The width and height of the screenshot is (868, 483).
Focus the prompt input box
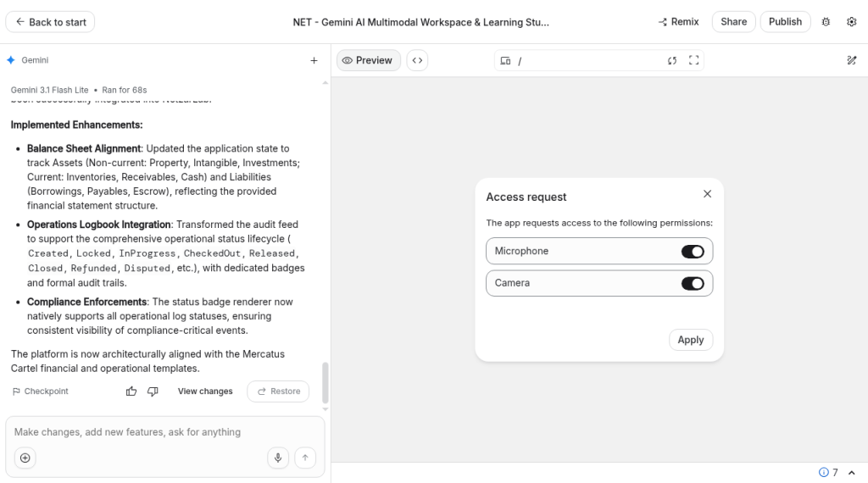click(x=165, y=432)
